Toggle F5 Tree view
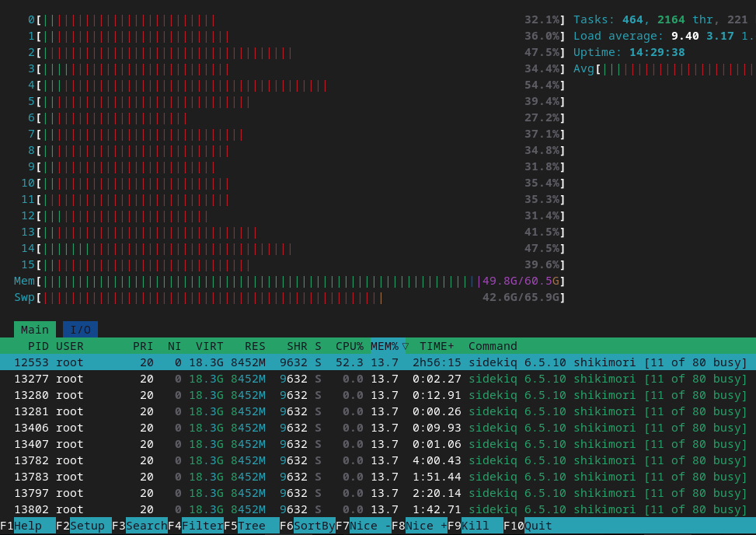 (253, 526)
